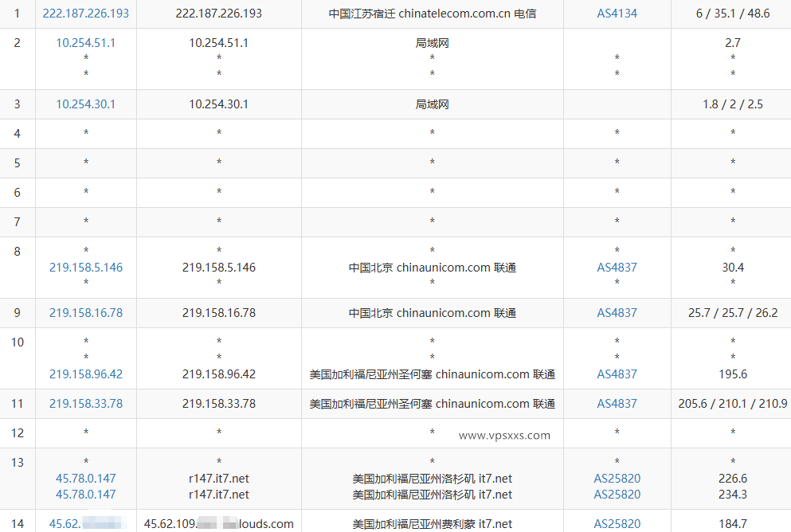Select 圣何塞 chinaunicom.com location in hop 11
Image resolution: width=791 pixels, height=532 pixels.
433,404
